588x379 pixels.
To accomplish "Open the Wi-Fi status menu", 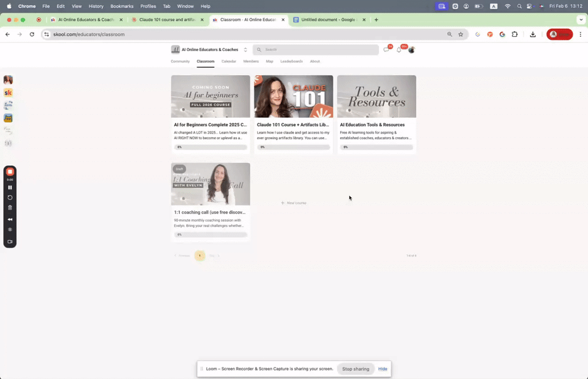I will pos(508,6).
